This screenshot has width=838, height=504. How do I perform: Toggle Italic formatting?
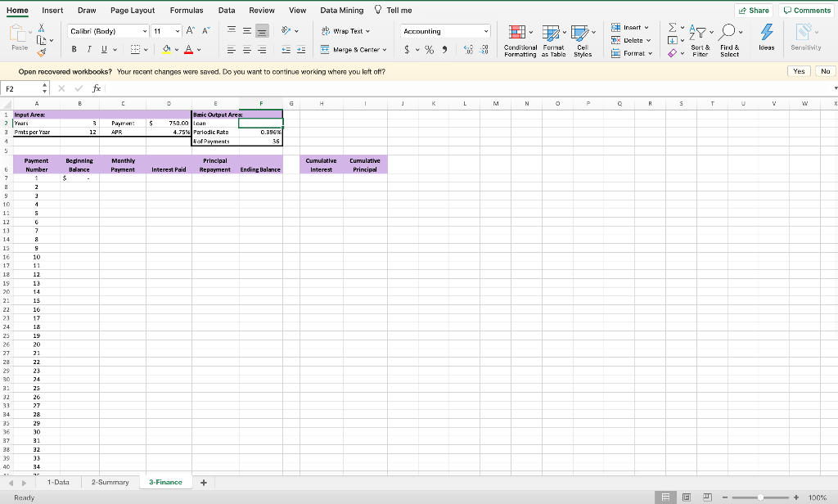(x=88, y=49)
